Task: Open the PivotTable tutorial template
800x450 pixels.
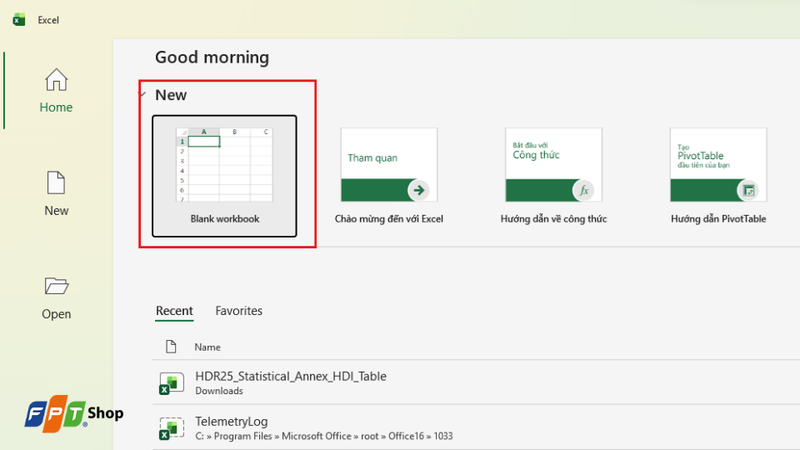Action: (718, 165)
